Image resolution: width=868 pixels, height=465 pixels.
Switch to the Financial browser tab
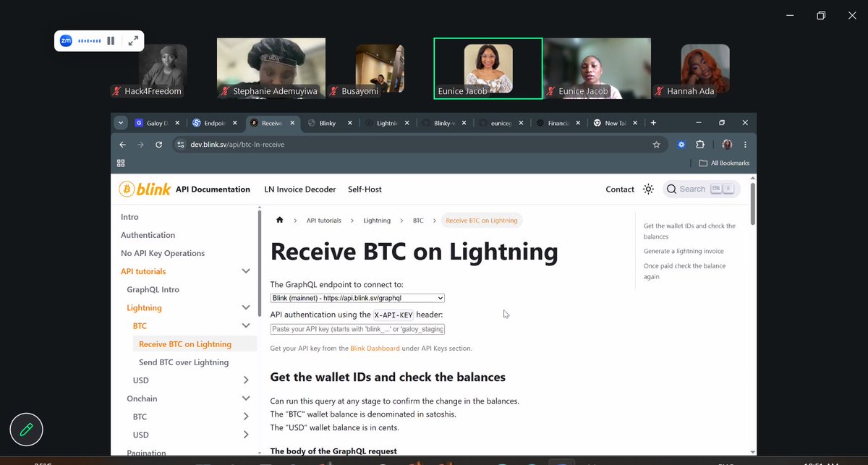click(x=557, y=123)
